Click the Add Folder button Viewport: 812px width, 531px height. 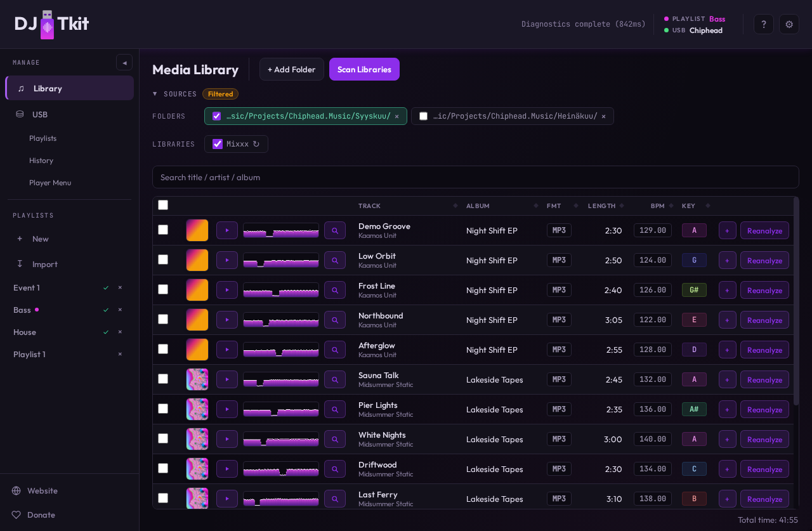(292, 69)
